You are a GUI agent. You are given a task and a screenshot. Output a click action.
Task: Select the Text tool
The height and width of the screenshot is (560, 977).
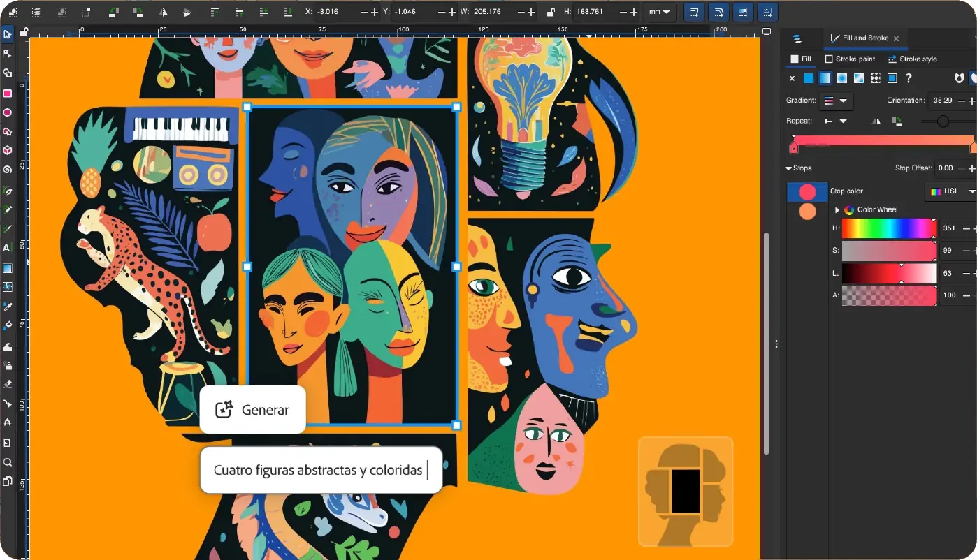point(8,248)
